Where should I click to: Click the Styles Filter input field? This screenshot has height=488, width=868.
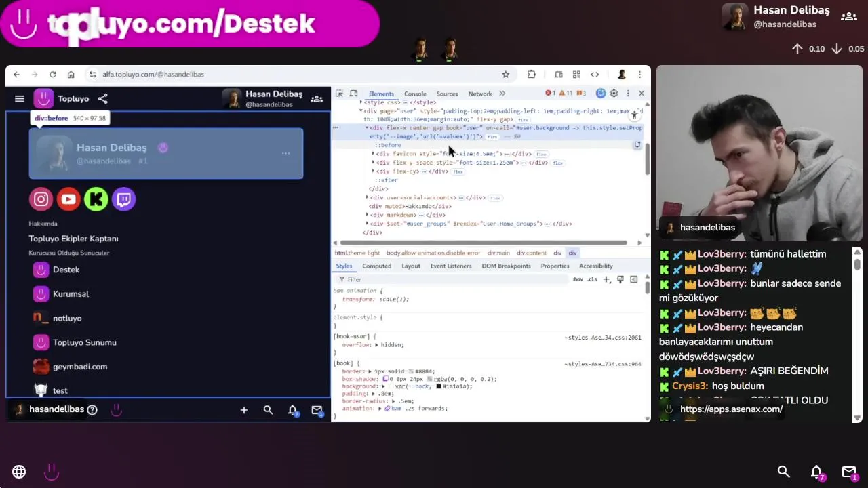[454, 279]
